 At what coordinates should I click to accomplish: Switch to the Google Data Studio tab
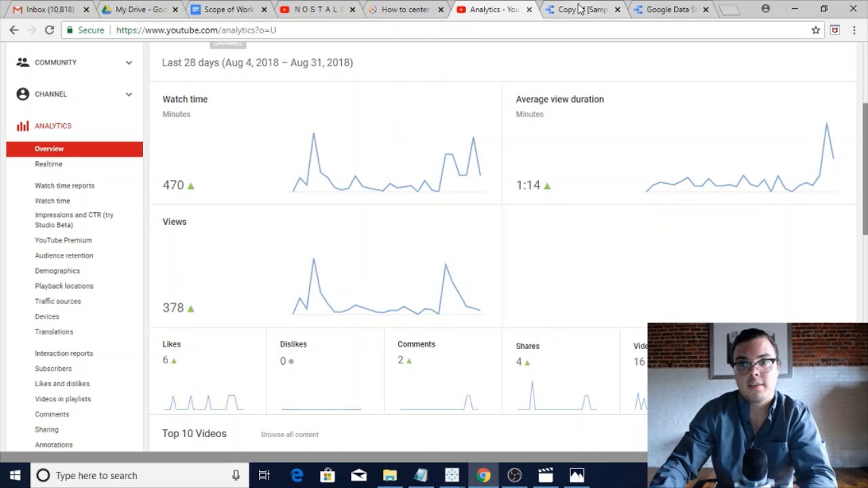[671, 9]
